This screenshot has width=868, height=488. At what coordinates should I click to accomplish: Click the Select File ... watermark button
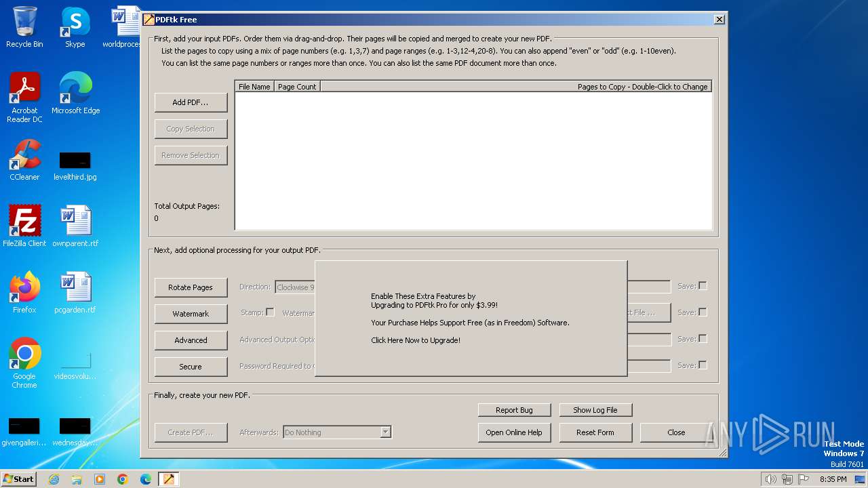tap(648, 312)
